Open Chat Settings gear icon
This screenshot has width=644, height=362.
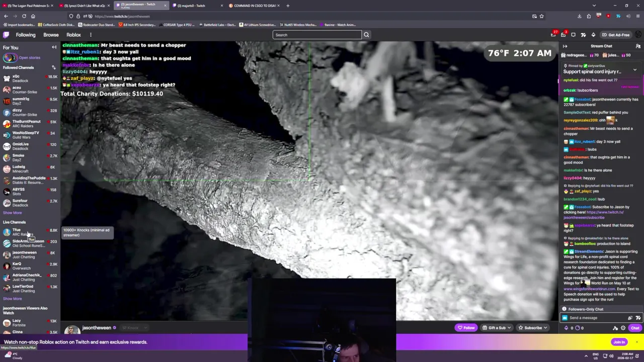coord(623,328)
